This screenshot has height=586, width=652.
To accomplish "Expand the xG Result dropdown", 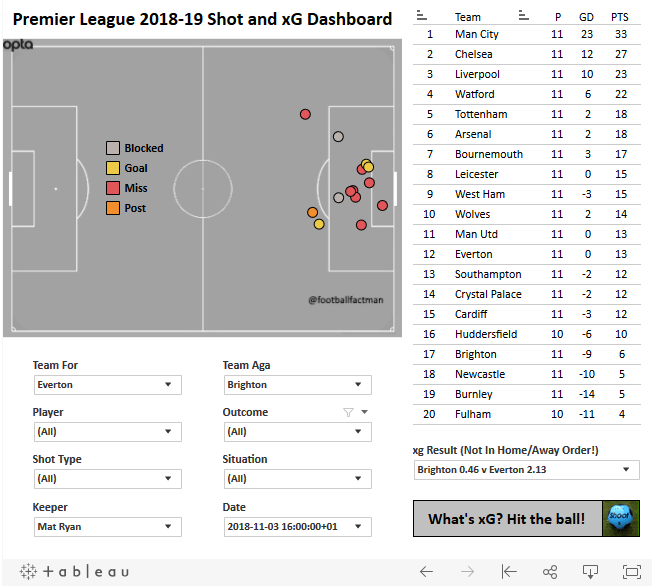I will [x=526, y=470].
